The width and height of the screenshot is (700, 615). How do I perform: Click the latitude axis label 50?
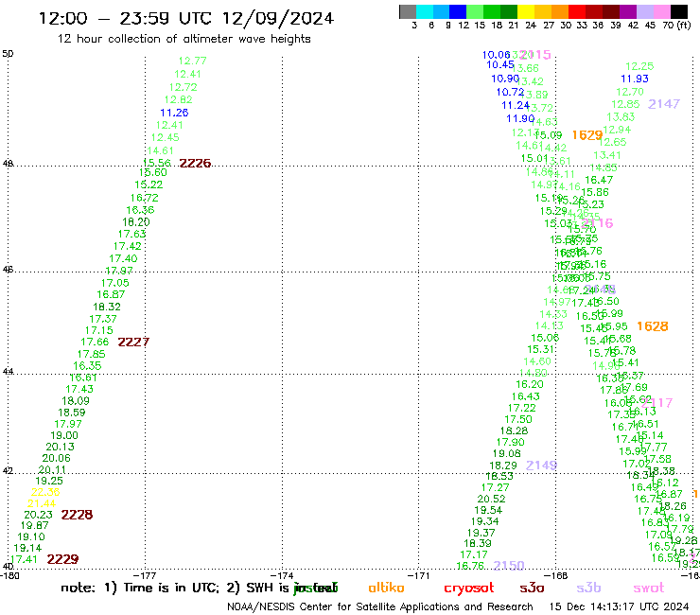(x=8, y=54)
